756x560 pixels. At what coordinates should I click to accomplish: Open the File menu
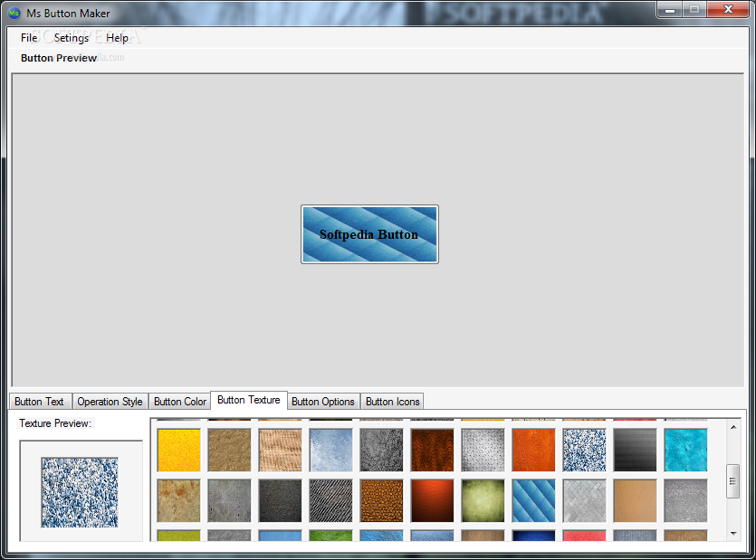coord(29,38)
